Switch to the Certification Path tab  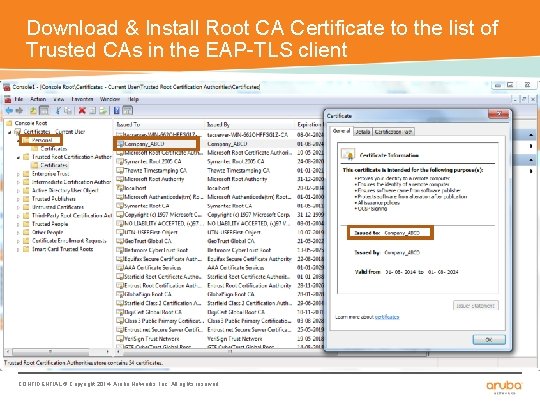click(393, 132)
